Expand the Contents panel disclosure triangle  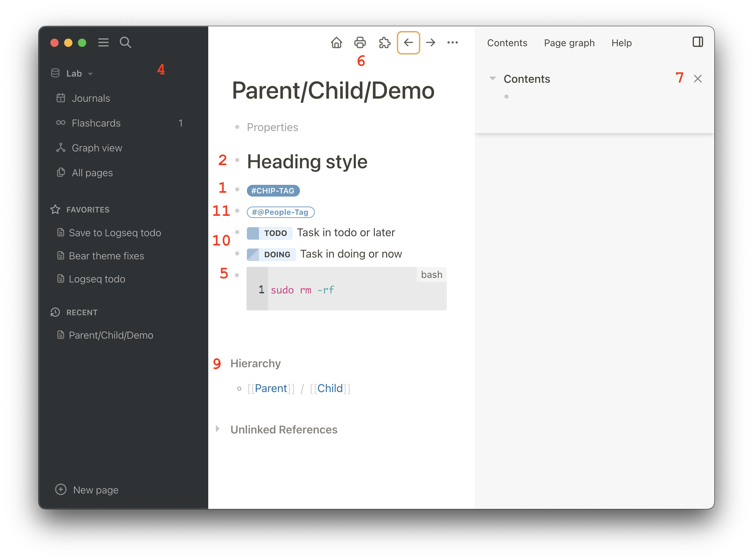[x=492, y=78]
